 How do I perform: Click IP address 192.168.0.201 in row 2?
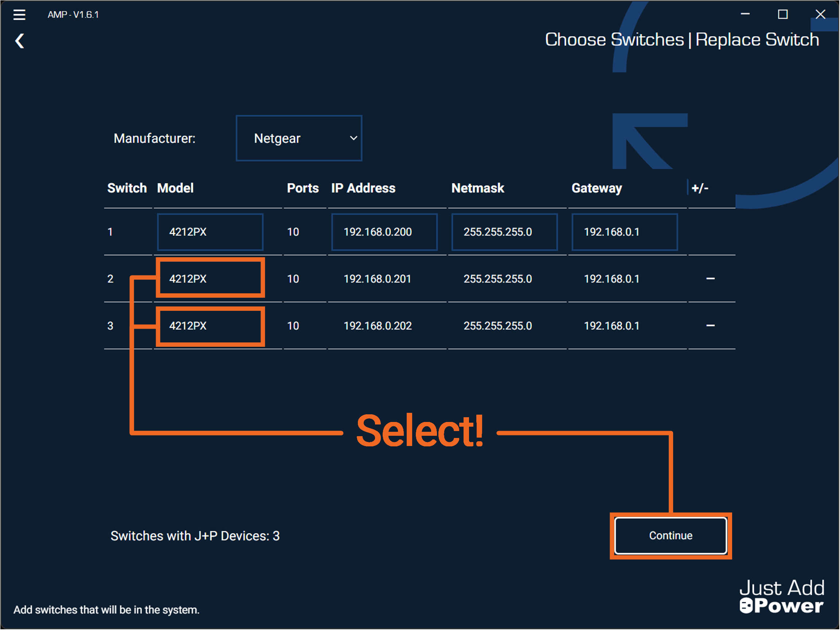tap(377, 279)
